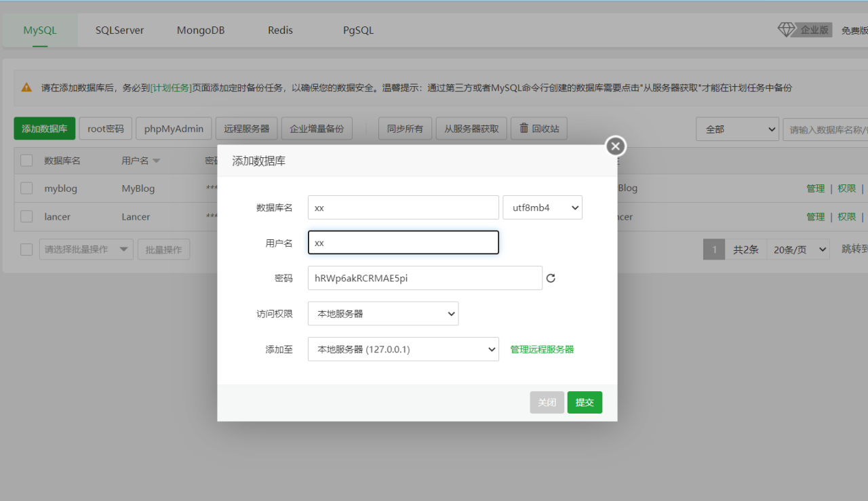This screenshot has width=868, height=501.
Task: Open manage remote servers link
Action: (x=542, y=349)
